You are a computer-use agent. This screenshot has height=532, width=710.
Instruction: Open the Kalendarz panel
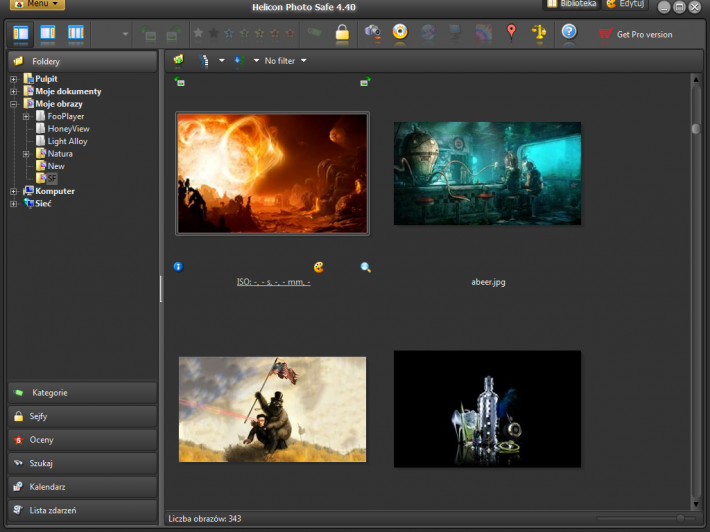(82, 487)
